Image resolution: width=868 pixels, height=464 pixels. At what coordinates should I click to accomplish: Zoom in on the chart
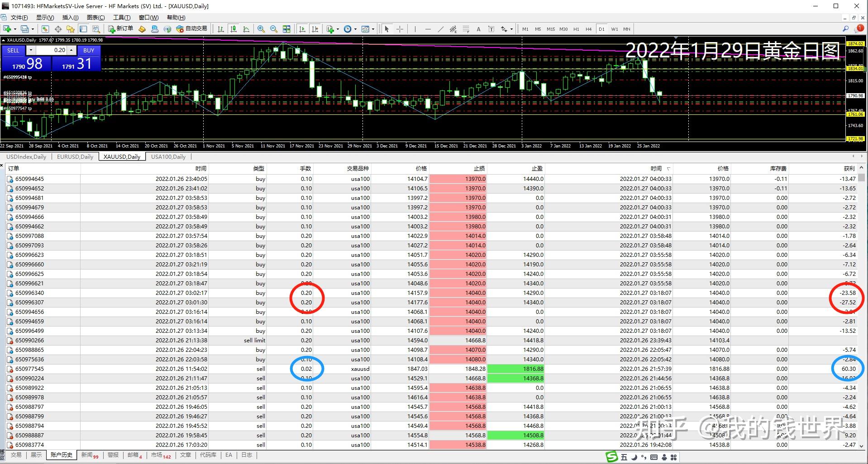click(261, 29)
